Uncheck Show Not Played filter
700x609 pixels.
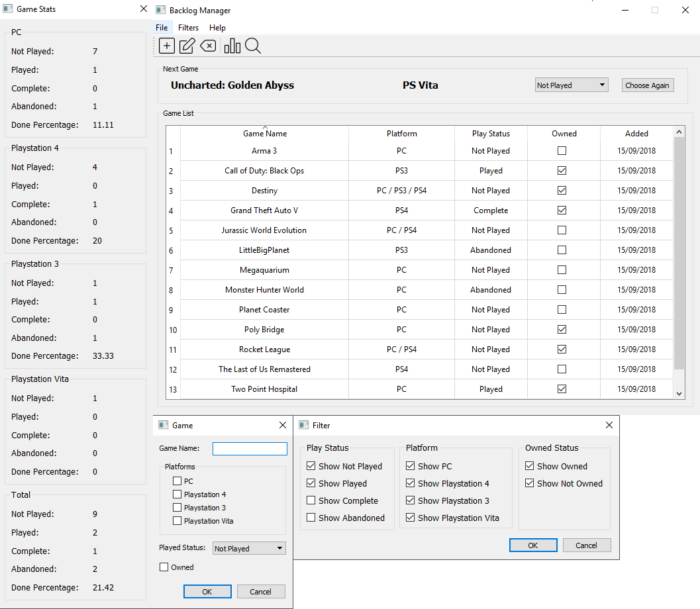tap(311, 466)
